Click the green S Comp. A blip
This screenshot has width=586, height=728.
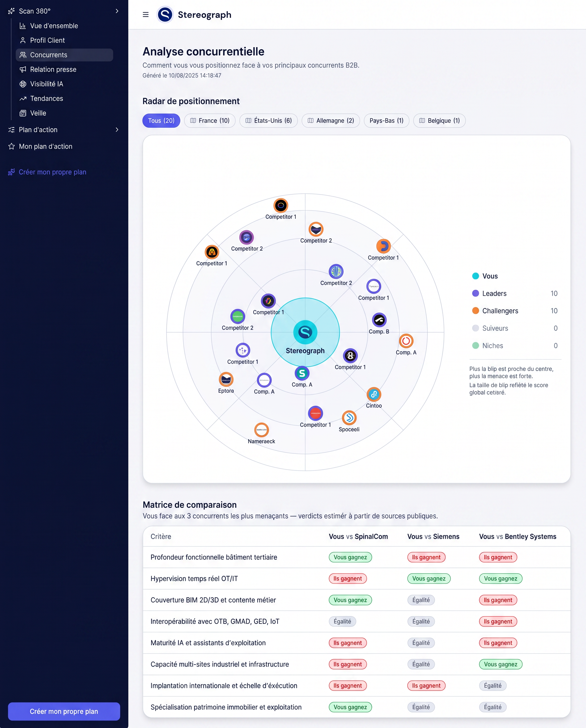(302, 373)
